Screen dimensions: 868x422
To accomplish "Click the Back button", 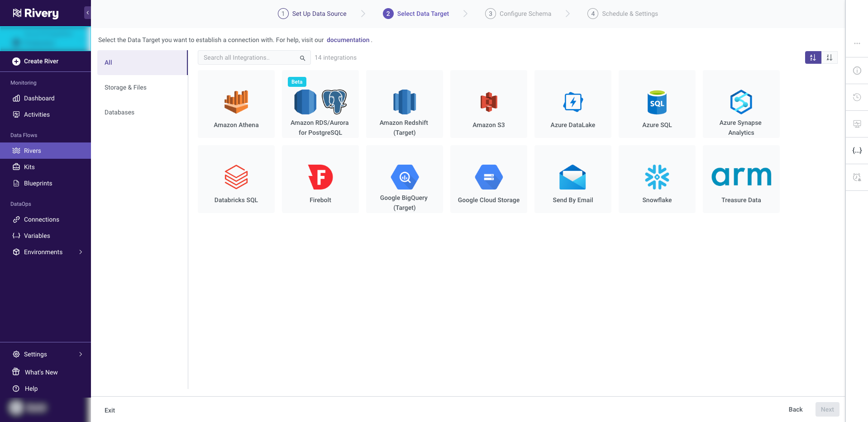I will (796, 409).
